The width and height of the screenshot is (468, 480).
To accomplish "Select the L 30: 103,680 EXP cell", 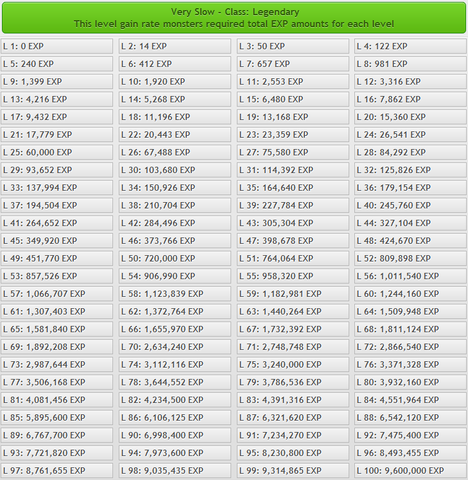I will [x=175, y=170].
